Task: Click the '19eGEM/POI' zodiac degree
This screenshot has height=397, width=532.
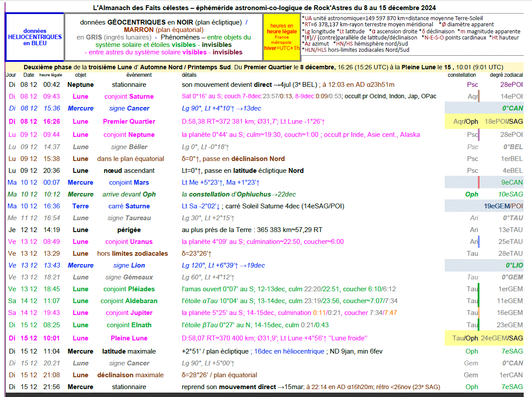Action: [x=504, y=206]
